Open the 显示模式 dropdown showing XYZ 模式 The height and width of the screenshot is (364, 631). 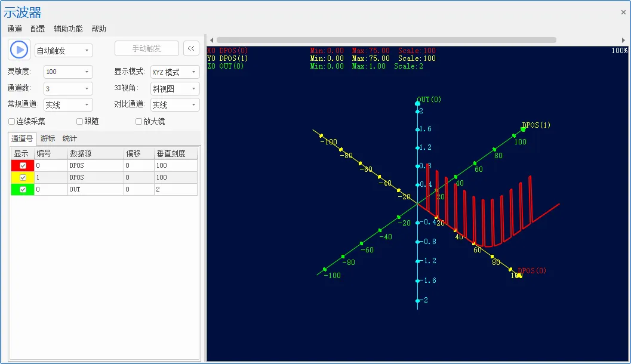tap(175, 72)
